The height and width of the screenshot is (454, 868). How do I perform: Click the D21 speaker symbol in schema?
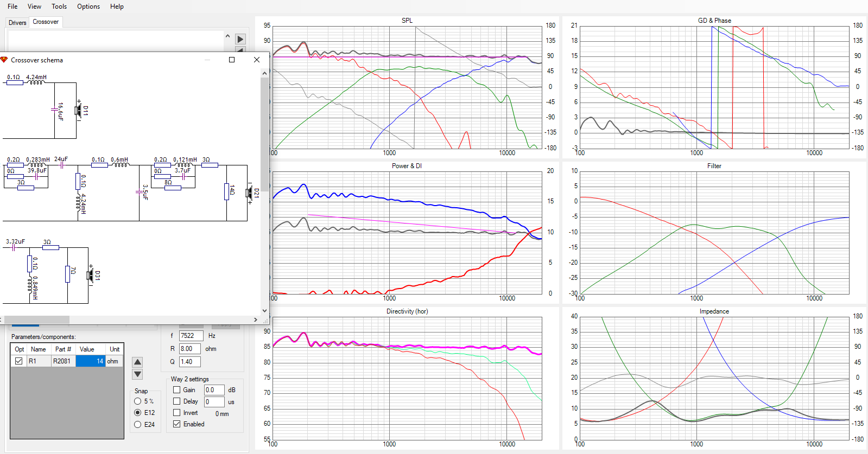coord(250,193)
